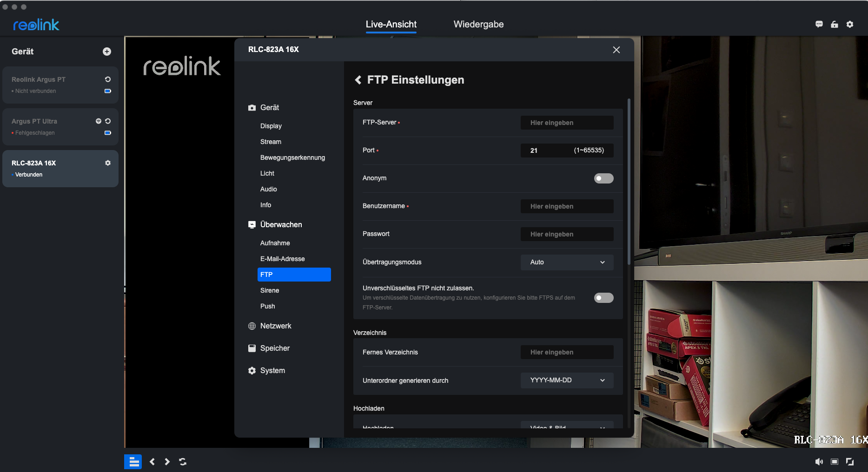Image resolution: width=868 pixels, height=472 pixels.
Task: Expand the Netzwerk settings section
Action: click(270, 326)
